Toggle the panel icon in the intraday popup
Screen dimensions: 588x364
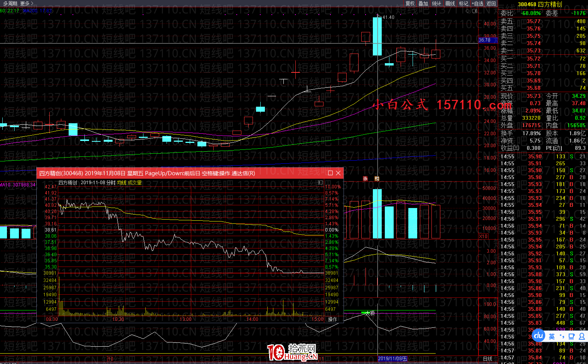(x=320, y=183)
